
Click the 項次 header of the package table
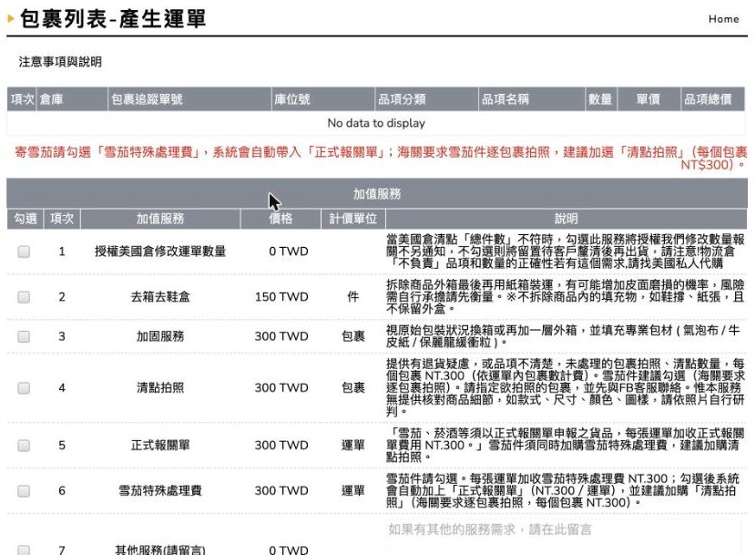pyautogui.click(x=22, y=99)
